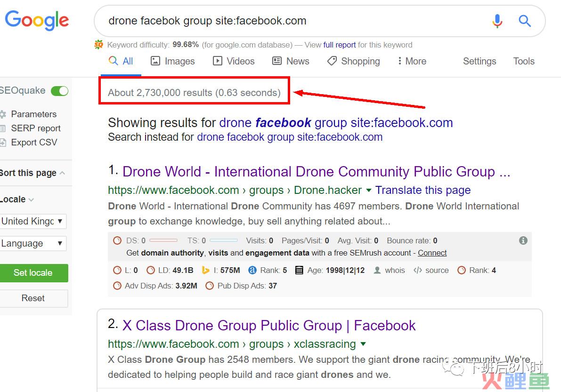The image size is (561, 392).
Task: Click the SEMrush L links icon
Action: (117, 270)
